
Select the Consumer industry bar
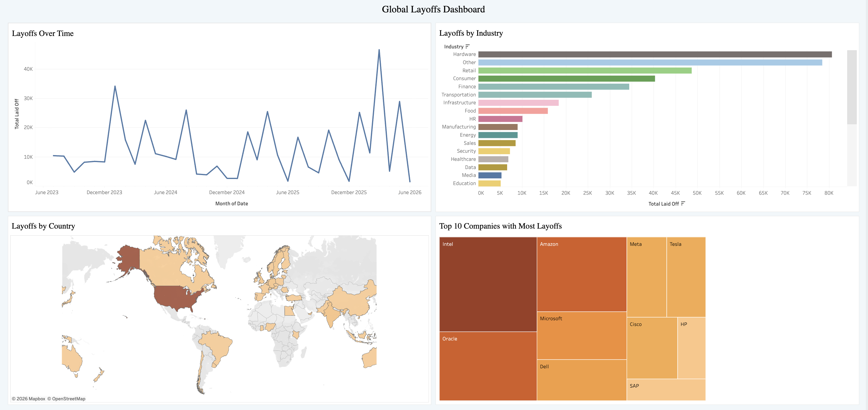click(567, 79)
